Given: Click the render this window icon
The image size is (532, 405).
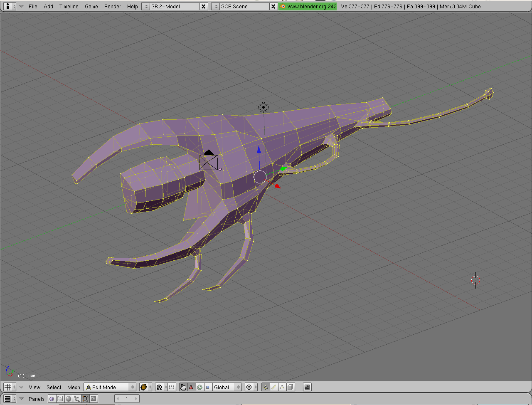Looking at the screenshot, I should [x=307, y=387].
